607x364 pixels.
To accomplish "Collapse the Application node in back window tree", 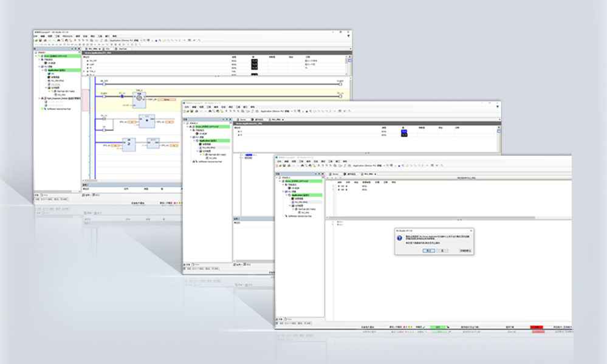I will pyautogui.click(x=44, y=70).
